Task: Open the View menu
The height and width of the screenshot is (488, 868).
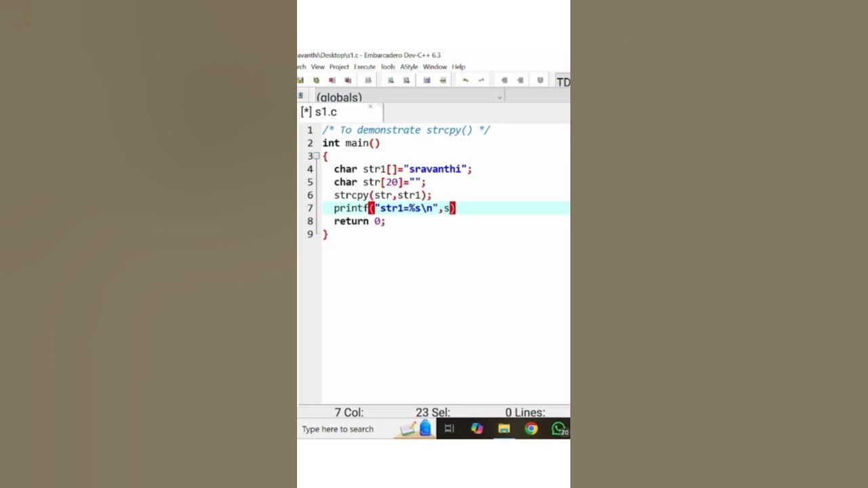Action: (x=317, y=67)
